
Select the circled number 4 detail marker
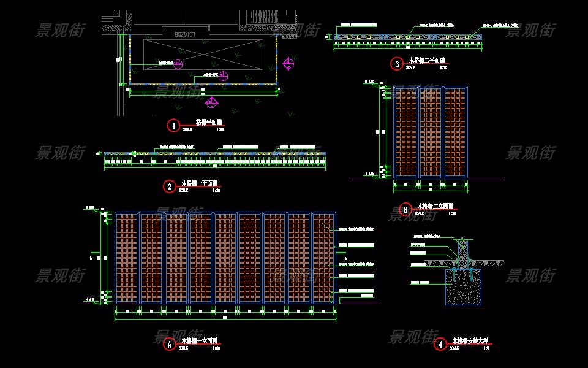440,344
